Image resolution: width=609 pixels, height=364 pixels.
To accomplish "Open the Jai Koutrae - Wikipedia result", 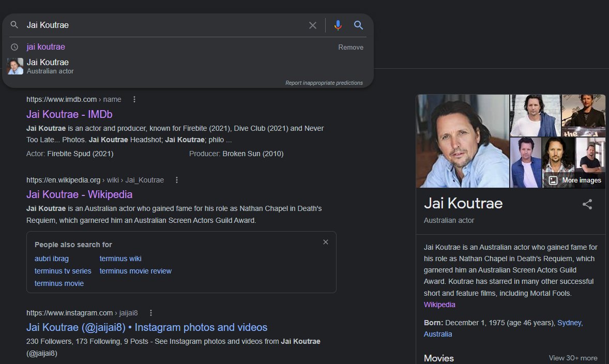I will [79, 194].
